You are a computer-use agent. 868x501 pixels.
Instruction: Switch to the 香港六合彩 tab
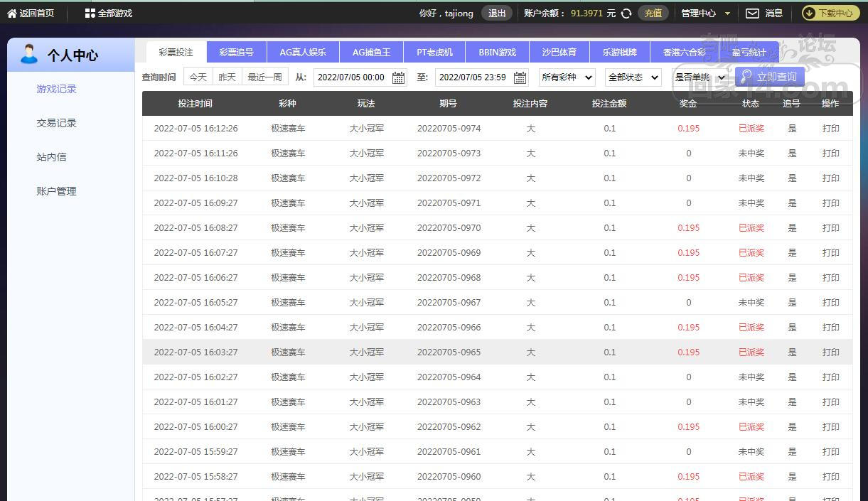[685, 52]
